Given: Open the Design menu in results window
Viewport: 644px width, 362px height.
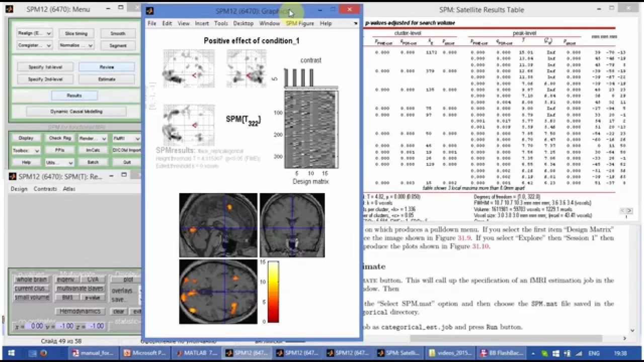Looking at the screenshot, I should pyautogui.click(x=19, y=189).
